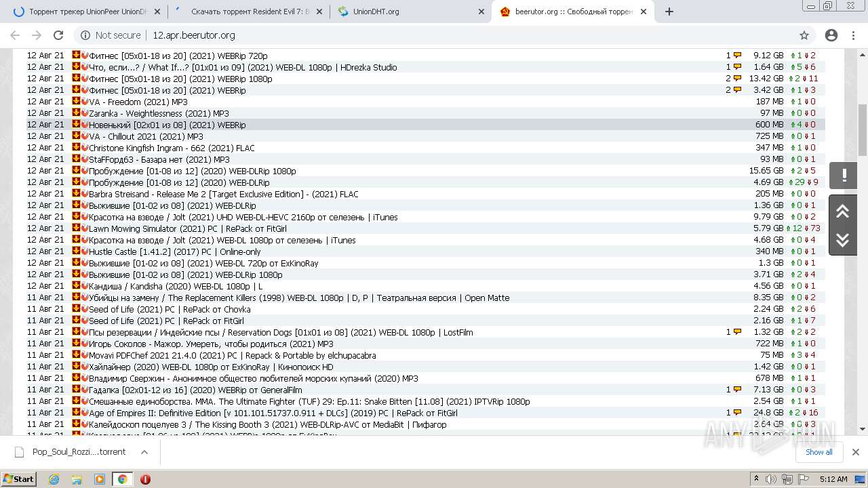Click the 5.79 GB size of Lawn Mowing Simulator
This screenshot has height=488, width=868.
pyautogui.click(x=768, y=228)
